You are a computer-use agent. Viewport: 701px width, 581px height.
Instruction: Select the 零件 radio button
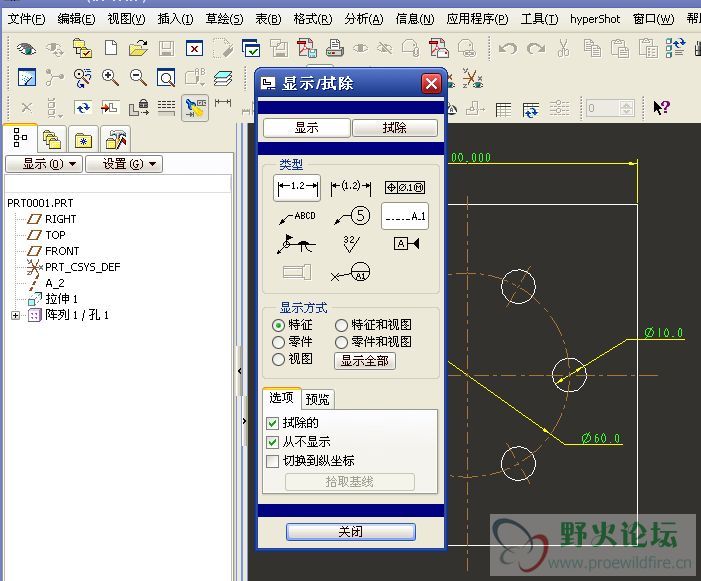278,342
